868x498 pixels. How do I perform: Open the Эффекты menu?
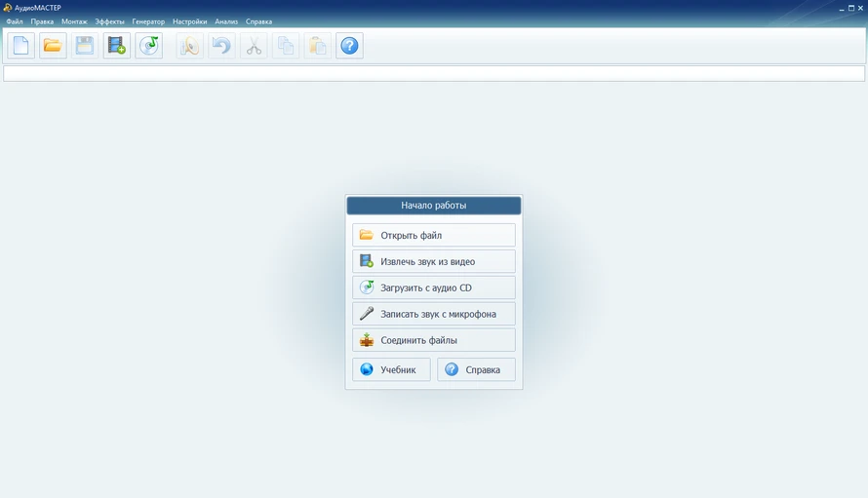(109, 21)
